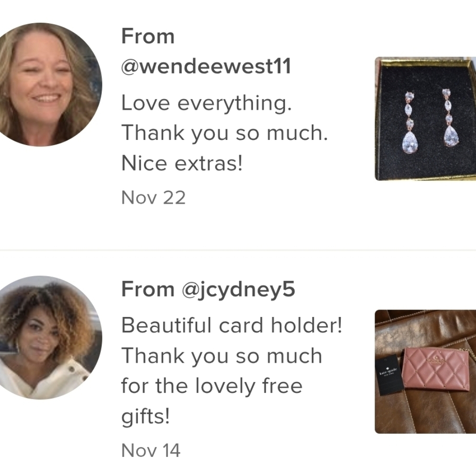
Task: Click the "From" label above @wendeewest11
Action: 148,36
